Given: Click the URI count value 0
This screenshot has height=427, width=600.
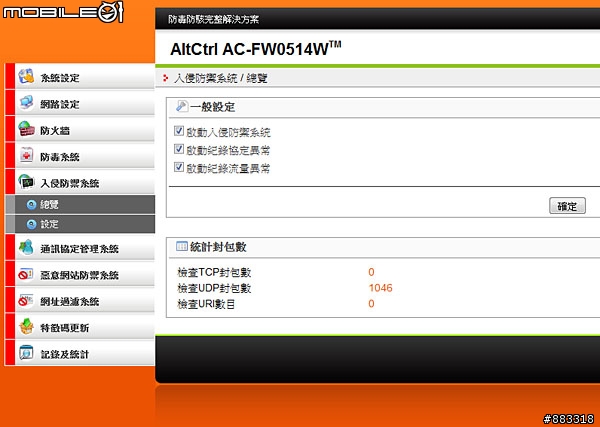Looking at the screenshot, I should pos(371,304).
